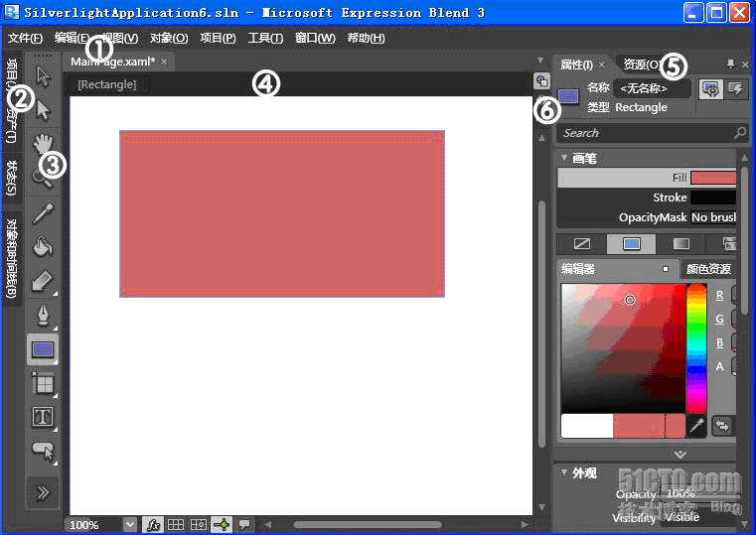This screenshot has height=535, width=756.
Task: Select the Pen tool
Action: pyautogui.click(x=44, y=316)
